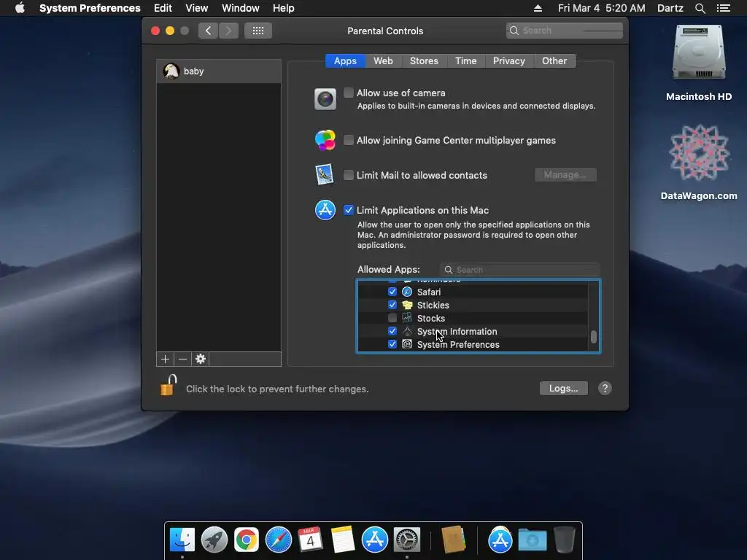This screenshot has height=560, width=747.
Task: Open Trash in the Dock
Action: coord(565,540)
